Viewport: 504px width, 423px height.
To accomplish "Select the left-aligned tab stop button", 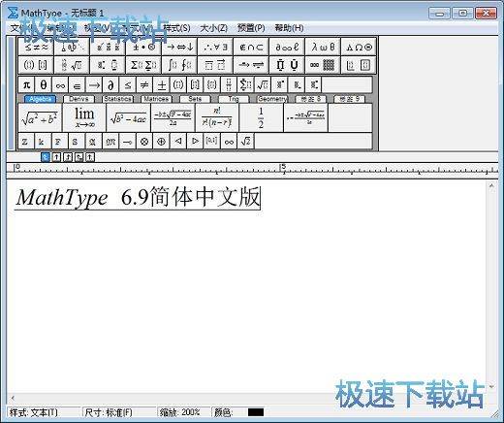I will click(x=46, y=157).
